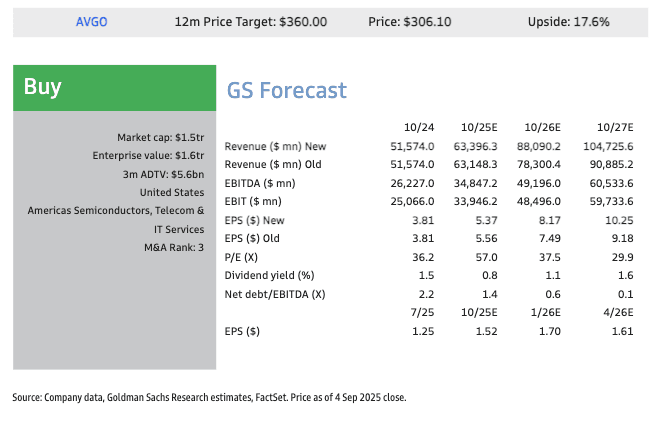
Task: Click the AVGO ticker link
Action: (92, 21)
